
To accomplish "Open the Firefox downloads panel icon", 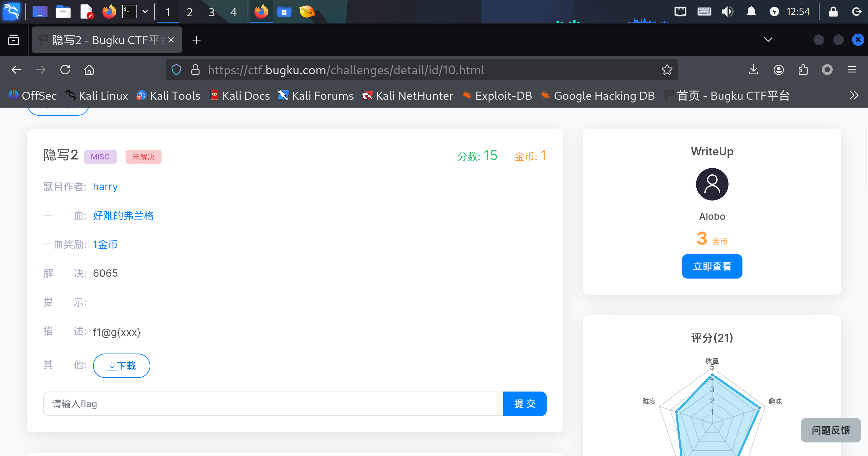I will pos(754,70).
